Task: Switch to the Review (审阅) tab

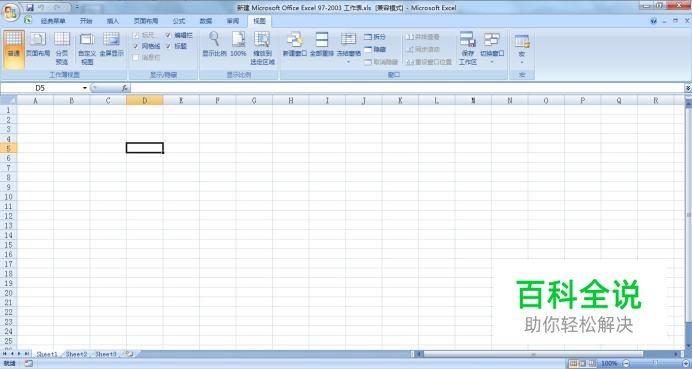Action: [x=233, y=21]
